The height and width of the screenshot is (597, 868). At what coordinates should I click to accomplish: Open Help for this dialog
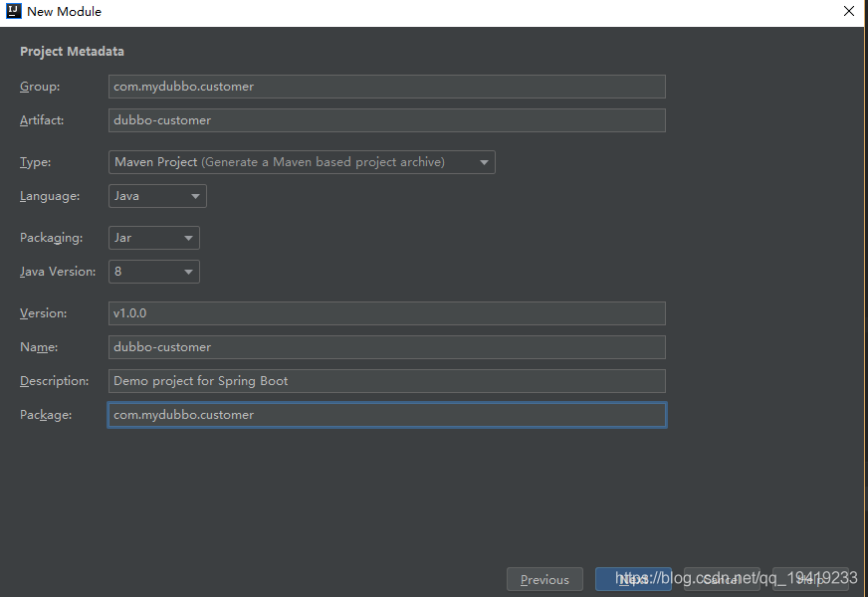[810, 579]
